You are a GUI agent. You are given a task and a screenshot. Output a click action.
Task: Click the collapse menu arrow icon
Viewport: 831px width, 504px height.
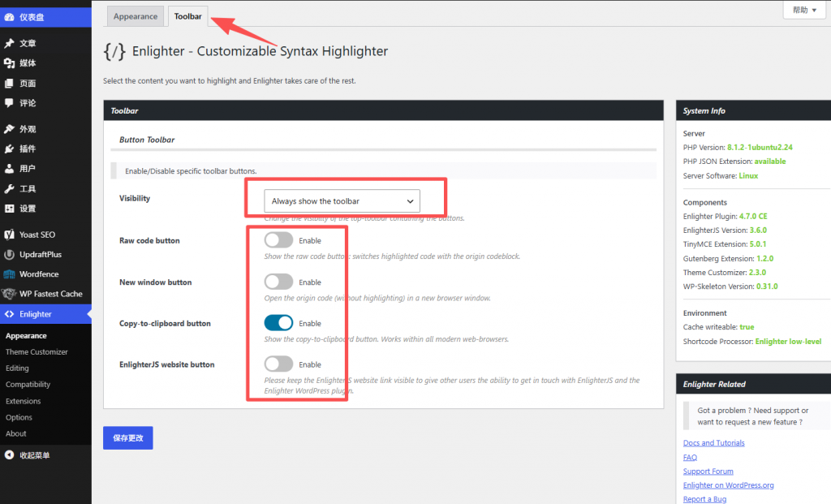pos(9,455)
